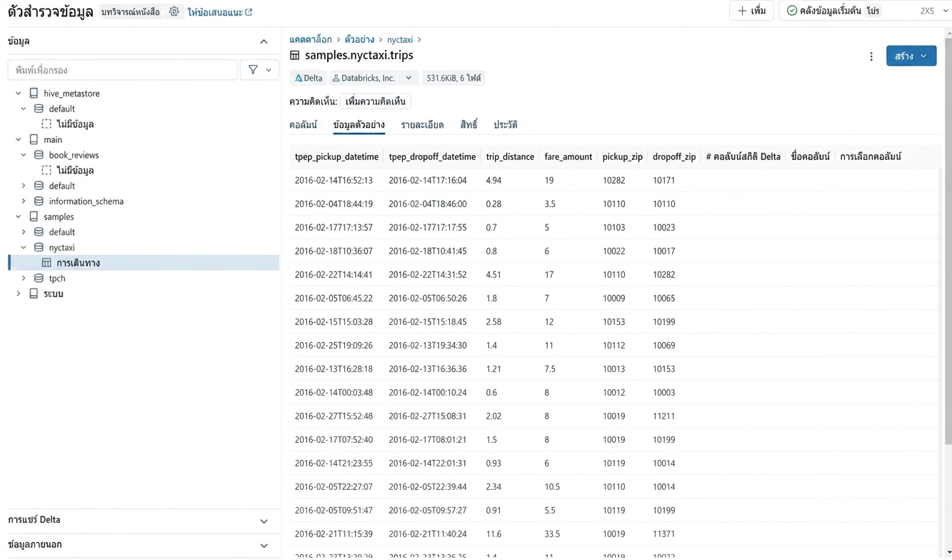This screenshot has height=560, width=952.
Task: Open filter options dropdown arrow
Action: (x=269, y=70)
